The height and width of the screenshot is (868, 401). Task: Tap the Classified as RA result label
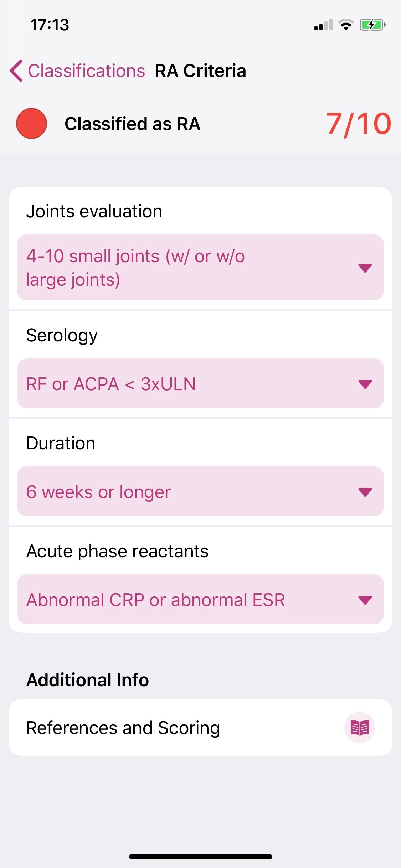coord(132,124)
